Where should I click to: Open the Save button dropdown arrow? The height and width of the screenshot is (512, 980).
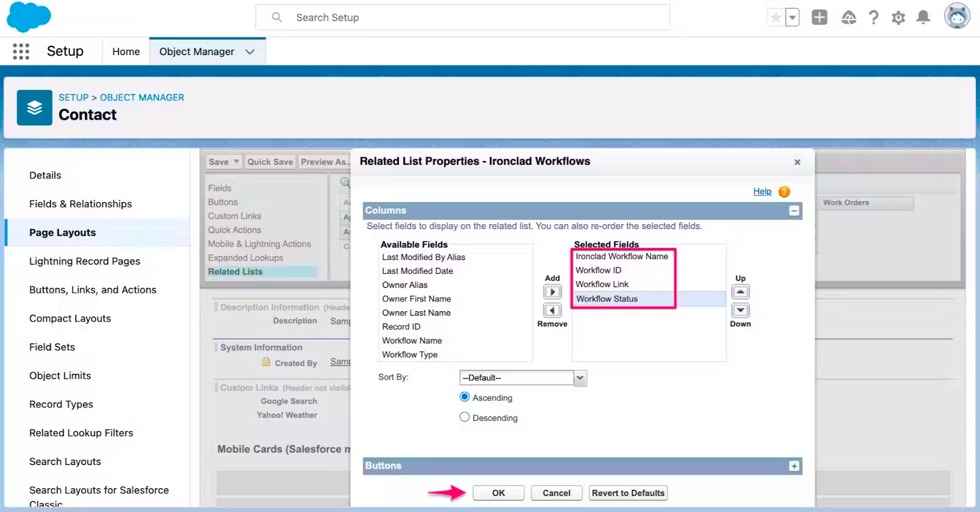(x=236, y=162)
